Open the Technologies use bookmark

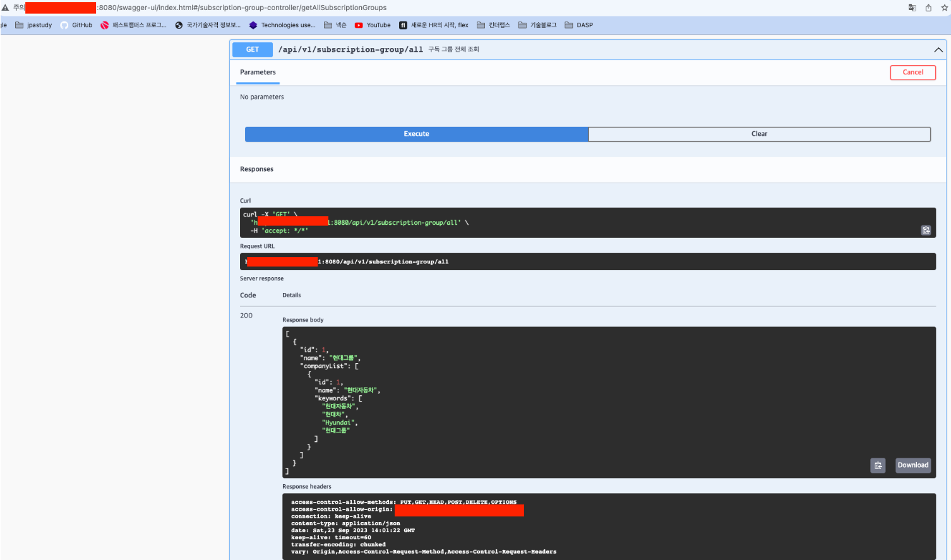coord(282,25)
